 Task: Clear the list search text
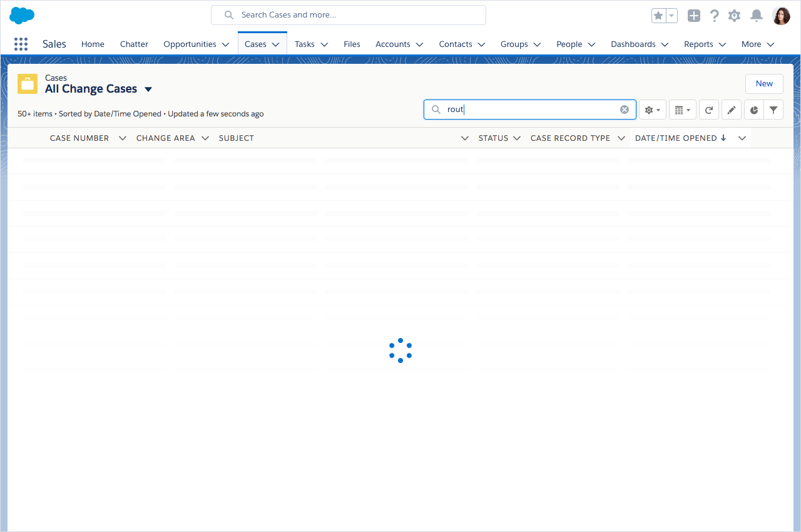pos(625,110)
